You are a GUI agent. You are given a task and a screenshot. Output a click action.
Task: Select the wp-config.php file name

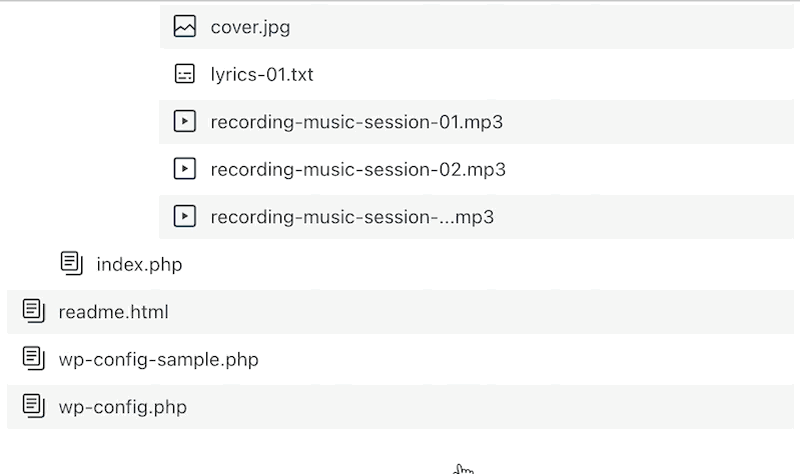[x=122, y=406]
